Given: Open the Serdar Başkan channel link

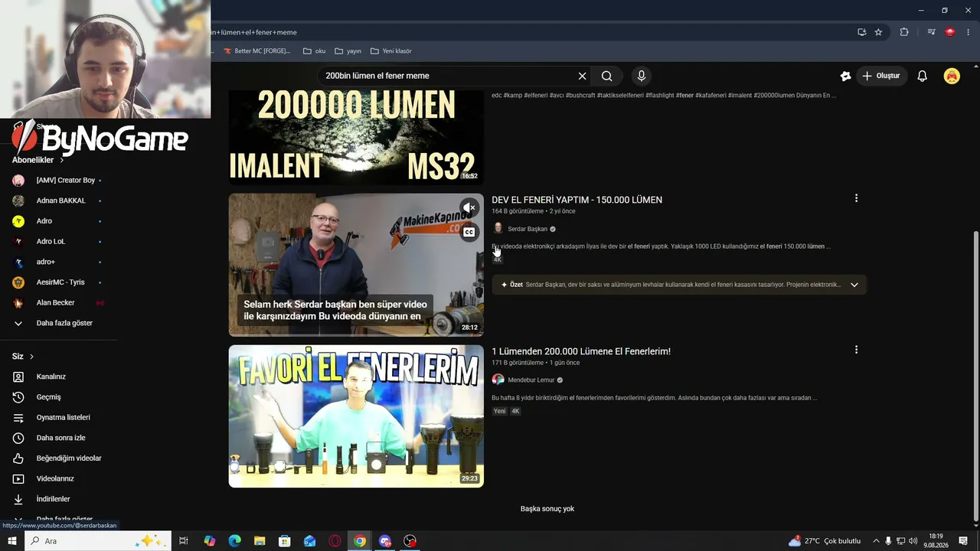Looking at the screenshot, I should point(527,229).
